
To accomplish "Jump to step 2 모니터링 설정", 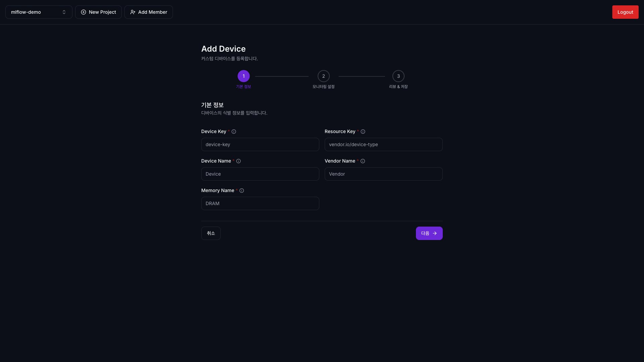I will pos(323,76).
